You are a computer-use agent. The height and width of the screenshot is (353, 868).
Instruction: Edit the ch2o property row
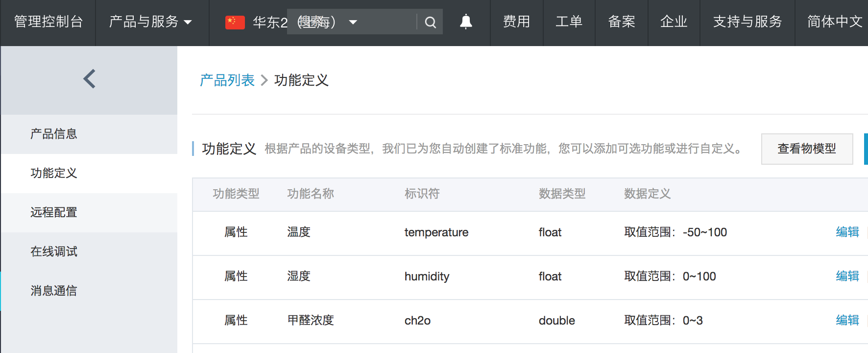(847, 320)
